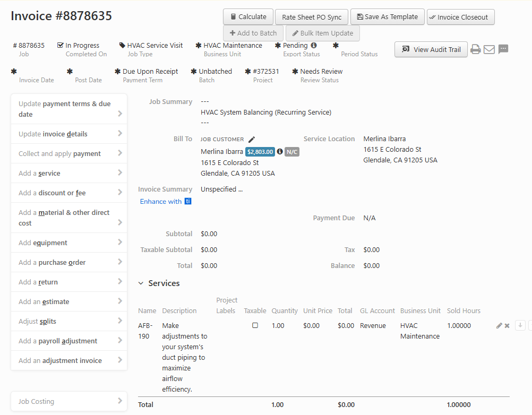Open Add a purchase order option
Screen dimensions: 532x415
click(x=69, y=262)
